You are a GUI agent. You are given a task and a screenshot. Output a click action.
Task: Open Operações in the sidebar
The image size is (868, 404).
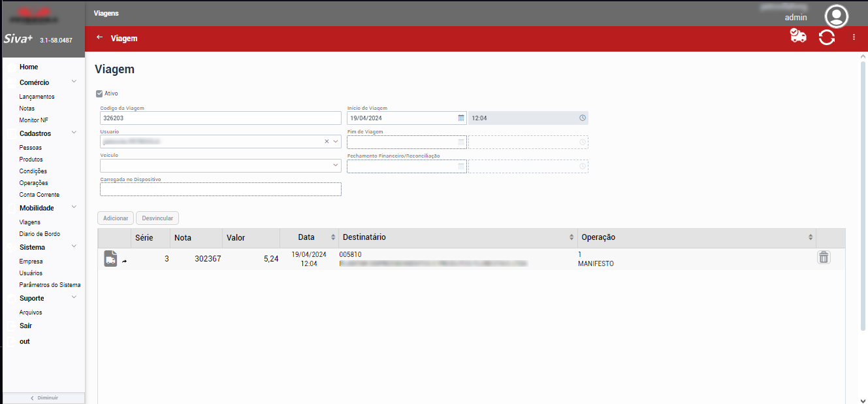point(34,183)
